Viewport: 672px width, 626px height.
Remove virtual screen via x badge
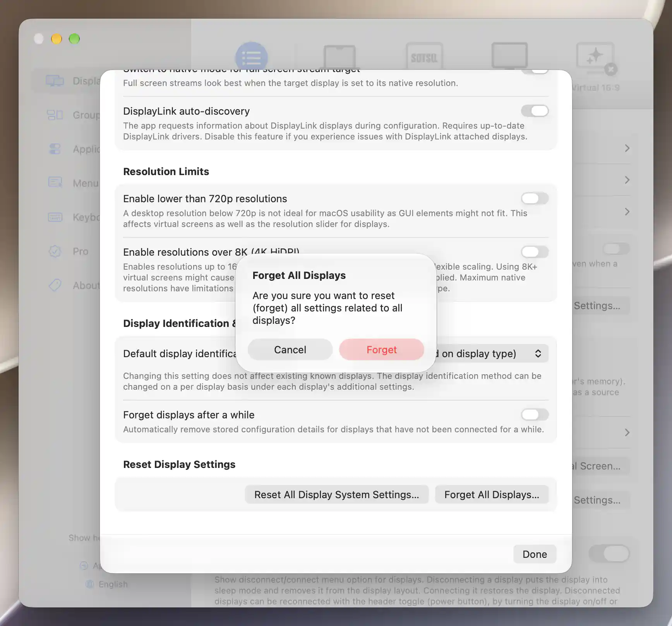click(x=611, y=69)
